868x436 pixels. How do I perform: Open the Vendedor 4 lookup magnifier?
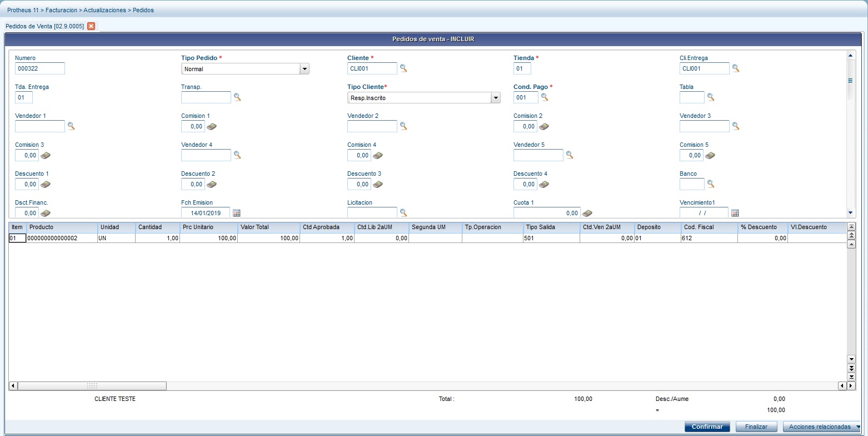237,155
